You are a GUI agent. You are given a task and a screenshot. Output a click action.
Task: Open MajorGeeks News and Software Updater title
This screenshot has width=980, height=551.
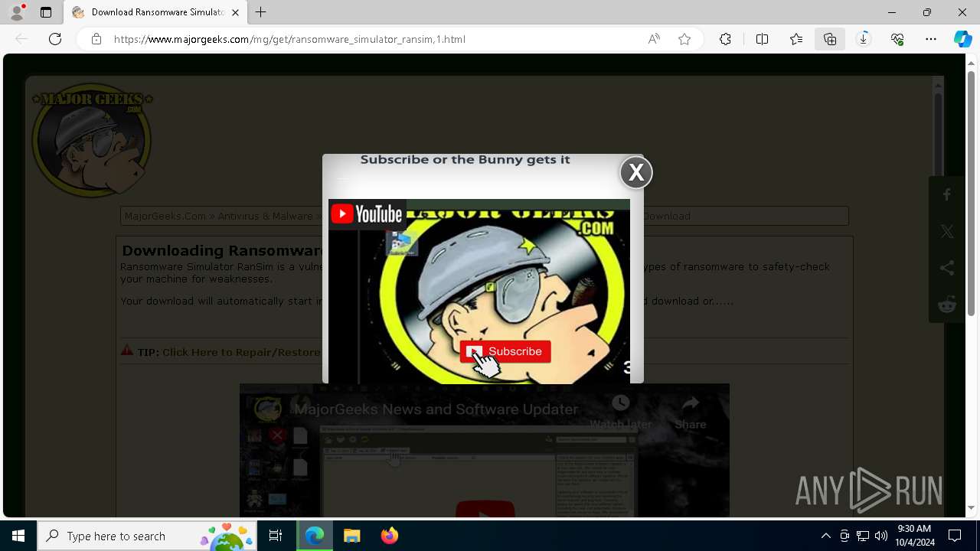pos(436,409)
